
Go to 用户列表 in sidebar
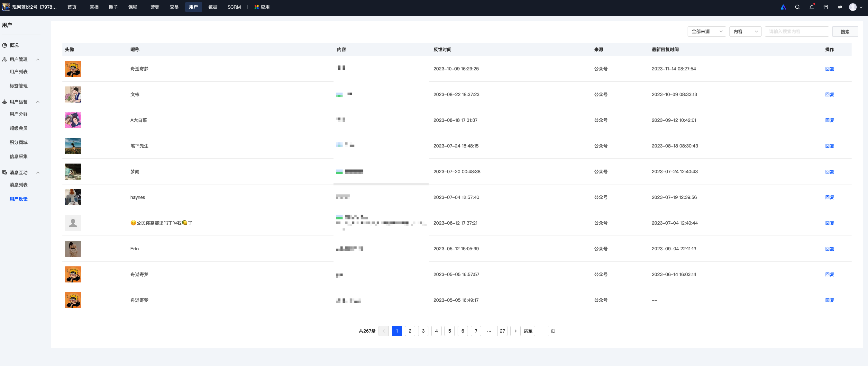click(x=19, y=72)
